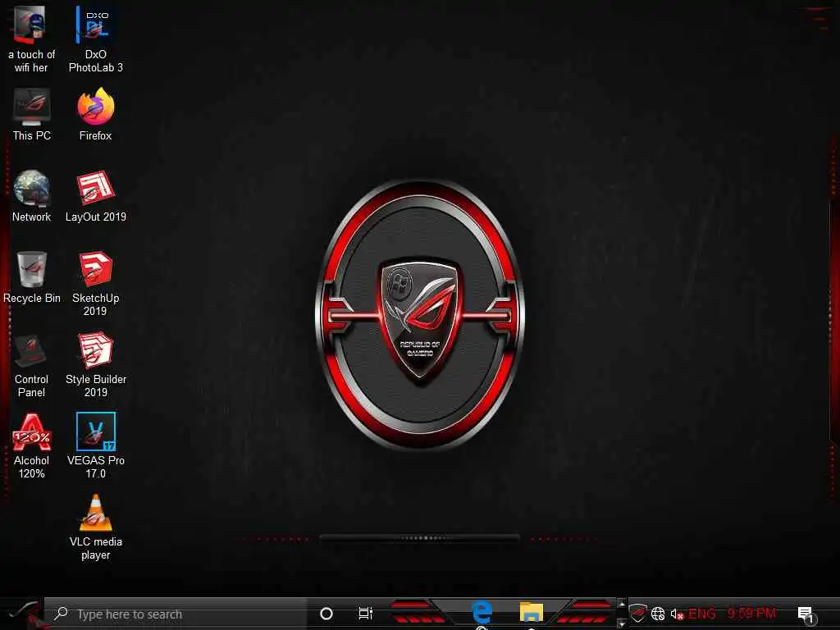Switch input language via ENG indicator

(x=702, y=614)
